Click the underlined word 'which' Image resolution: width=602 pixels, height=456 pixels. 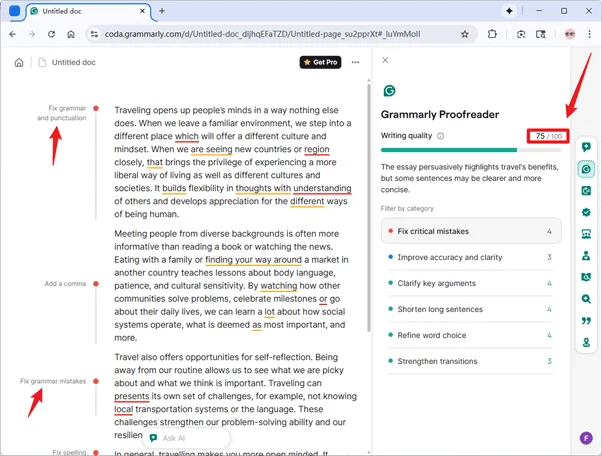tap(187, 136)
